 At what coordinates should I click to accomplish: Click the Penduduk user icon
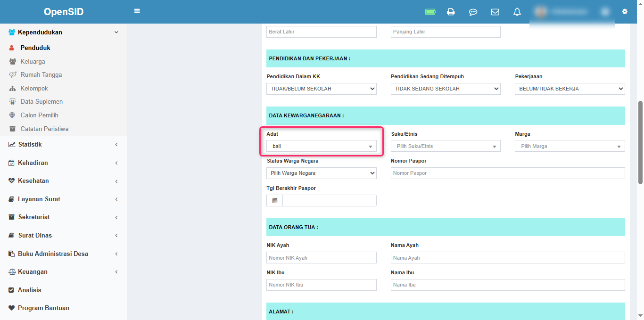click(x=12, y=48)
